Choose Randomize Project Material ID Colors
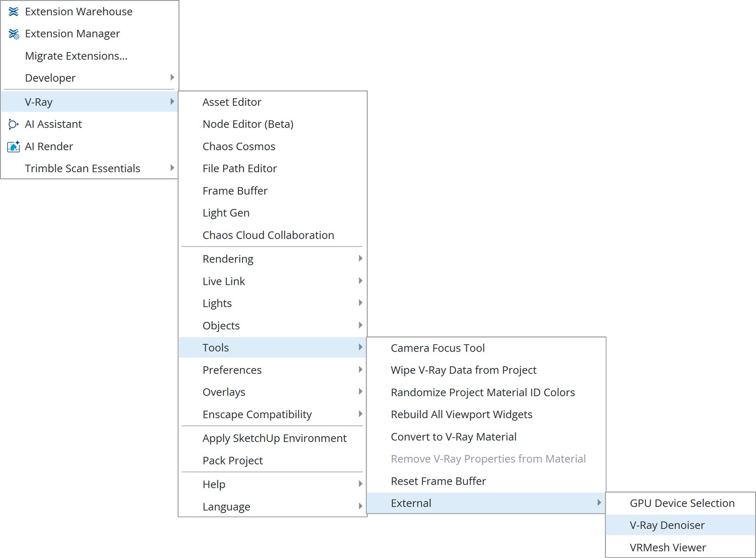 [x=486, y=393]
